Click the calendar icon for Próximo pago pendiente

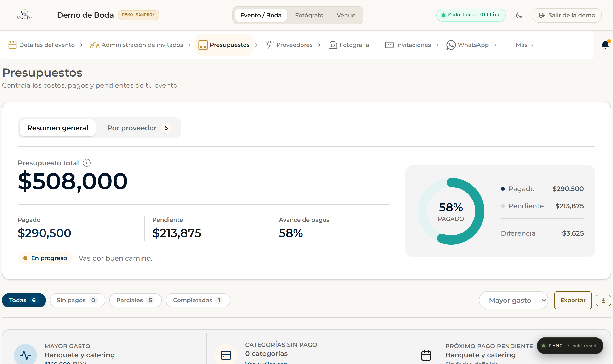(426, 355)
